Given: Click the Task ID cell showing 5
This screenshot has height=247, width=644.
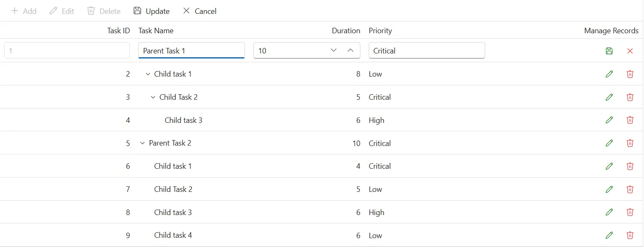Looking at the screenshot, I should click(x=128, y=143).
